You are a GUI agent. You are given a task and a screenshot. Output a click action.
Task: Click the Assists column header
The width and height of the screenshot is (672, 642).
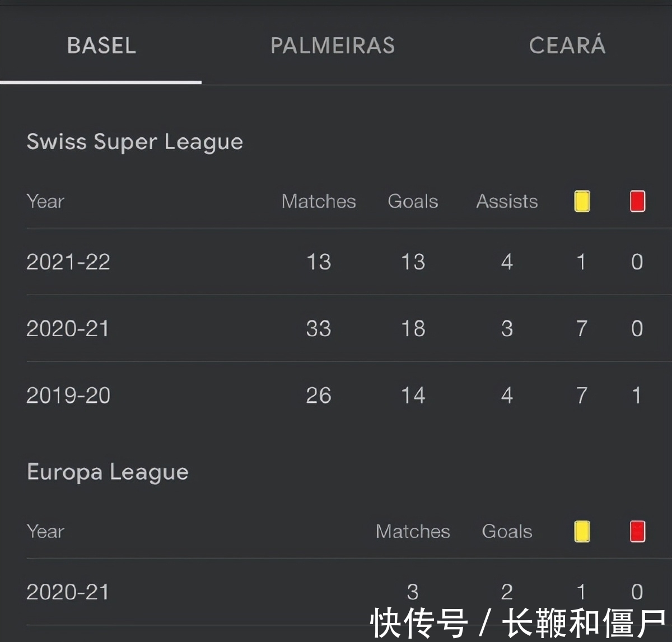(x=507, y=201)
